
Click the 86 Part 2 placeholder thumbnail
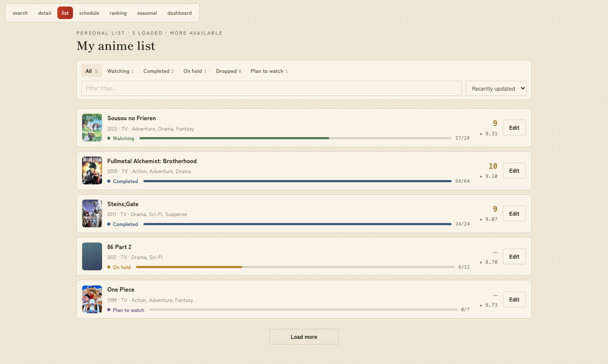tap(92, 256)
